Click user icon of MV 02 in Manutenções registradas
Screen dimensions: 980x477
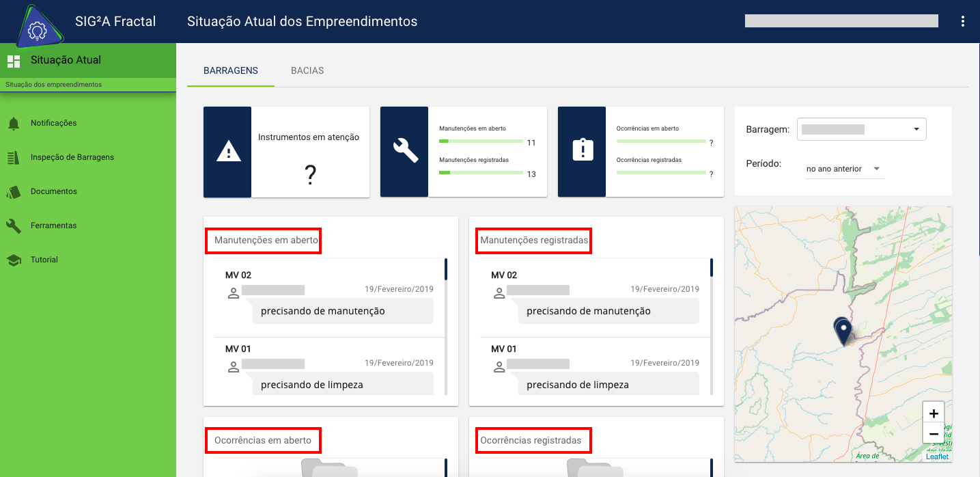coord(499,293)
